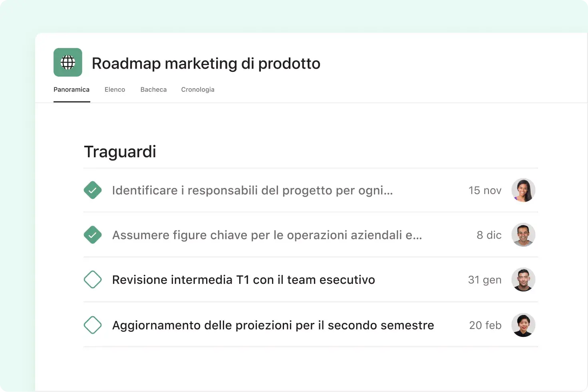Click the milestone diamond beside Revisione intermedia T1
This screenshot has height=392, width=588.
93,279
